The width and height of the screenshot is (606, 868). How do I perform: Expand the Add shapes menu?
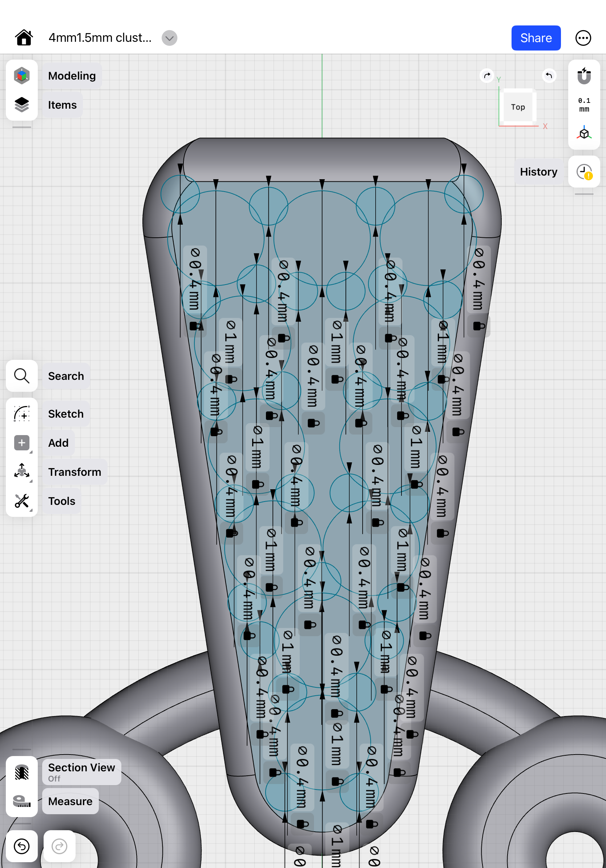[22, 443]
